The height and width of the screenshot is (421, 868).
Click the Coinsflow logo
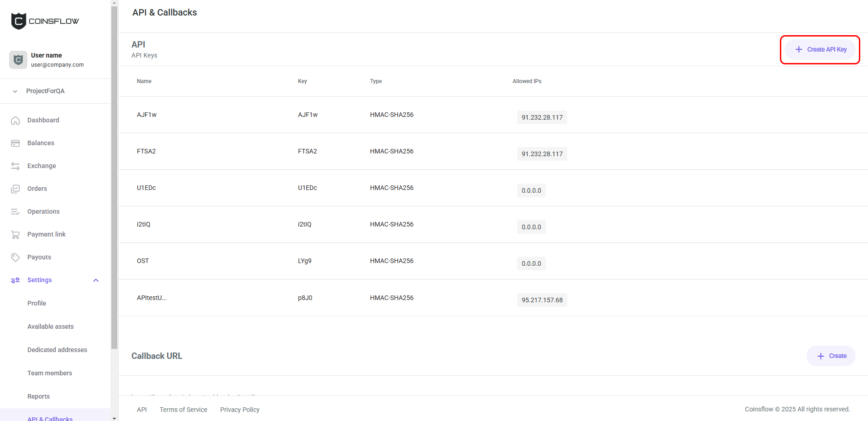pyautogui.click(x=45, y=21)
